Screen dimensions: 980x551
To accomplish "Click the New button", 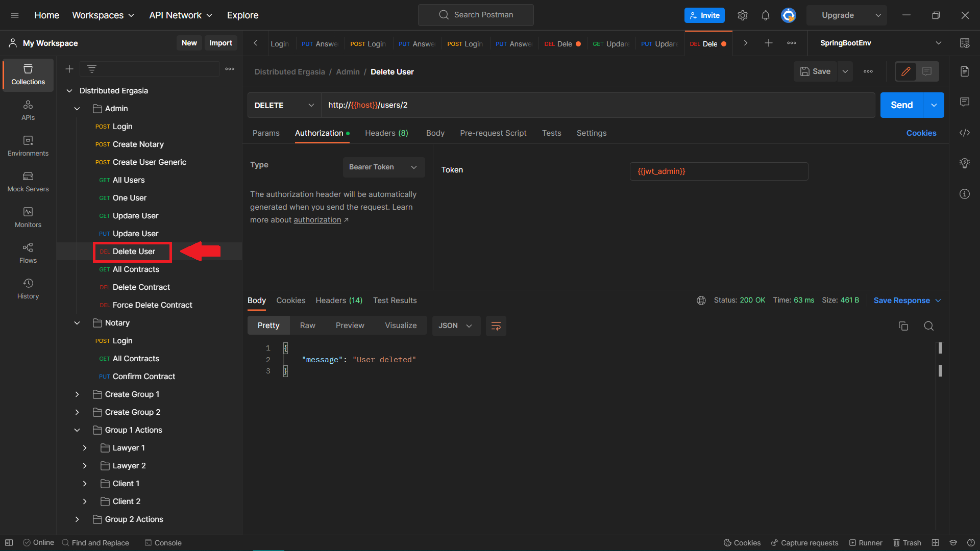I will 189,43.
